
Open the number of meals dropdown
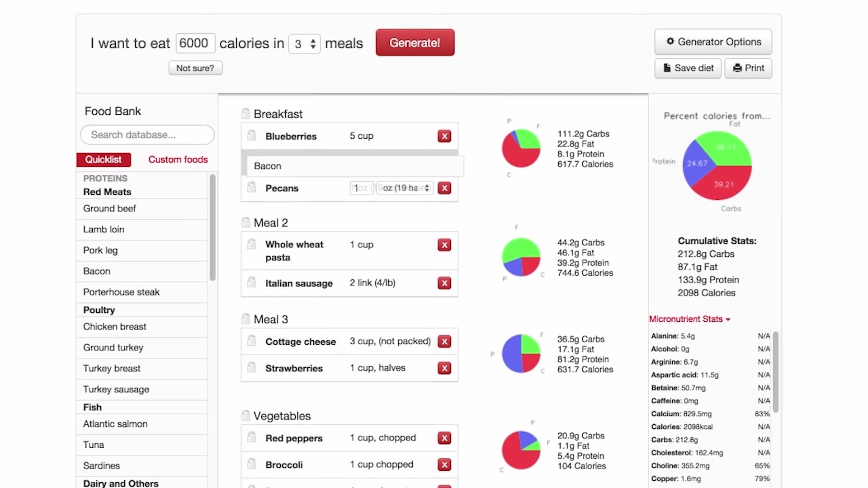tap(304, 44)
